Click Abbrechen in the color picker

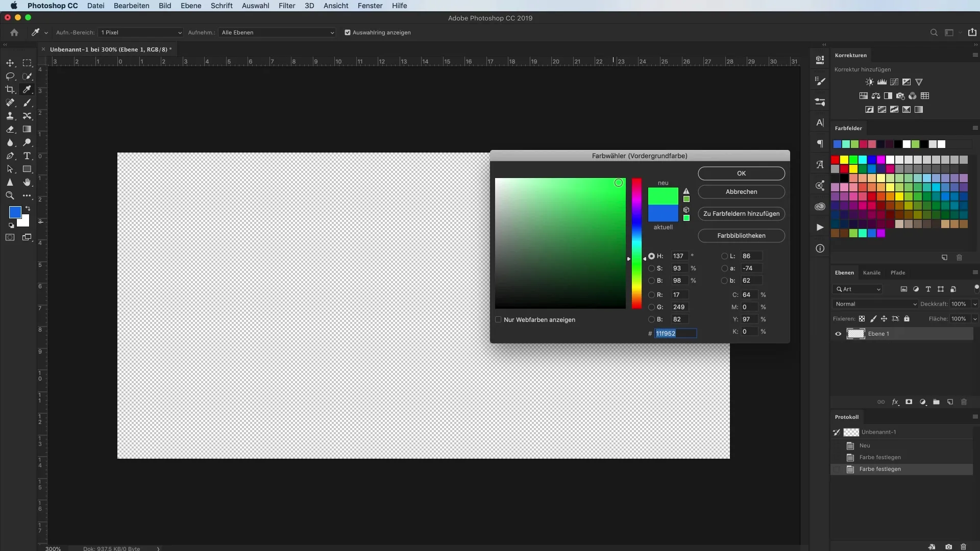point(741,192)
